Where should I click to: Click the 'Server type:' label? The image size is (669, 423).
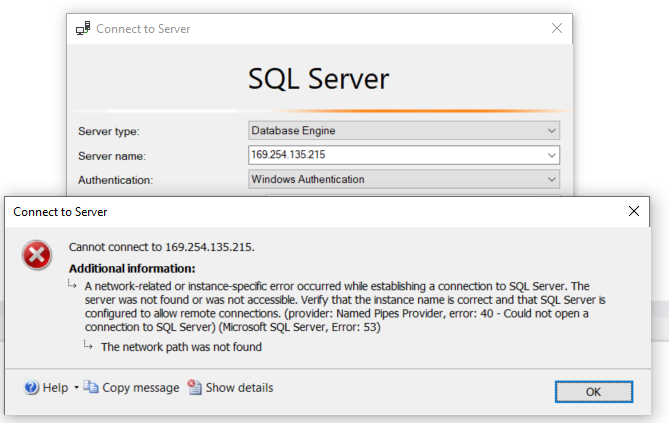tap(109, 131)
